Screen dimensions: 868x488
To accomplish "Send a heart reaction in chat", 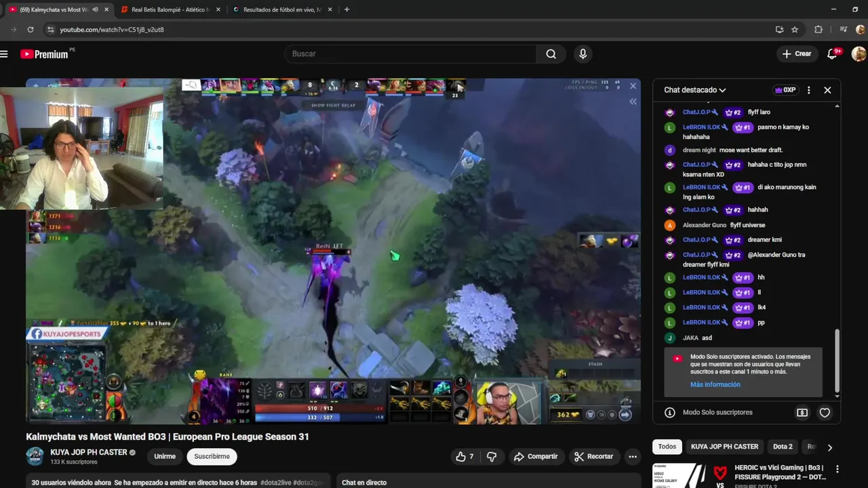I will pos(825,412).
